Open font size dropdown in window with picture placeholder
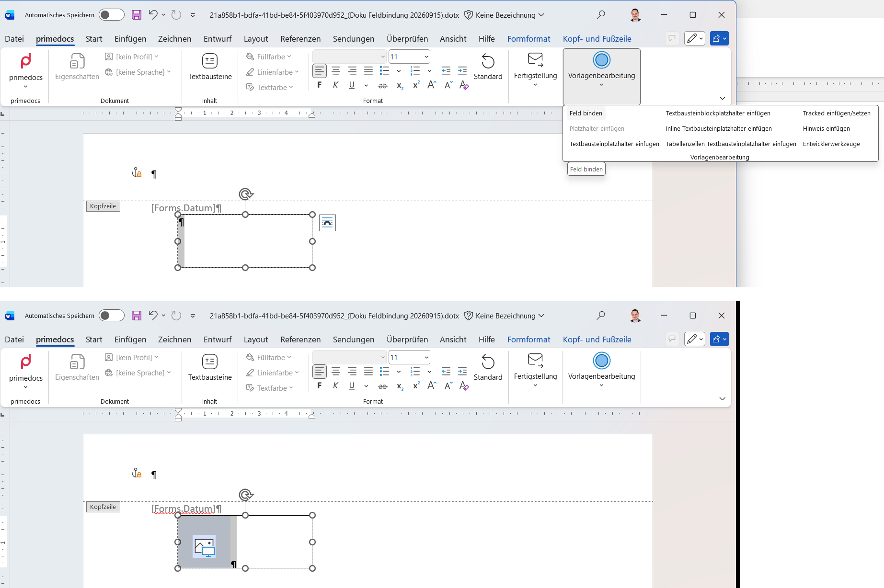The height and width of the screenshot is (588, 884). tap(426, 358)
